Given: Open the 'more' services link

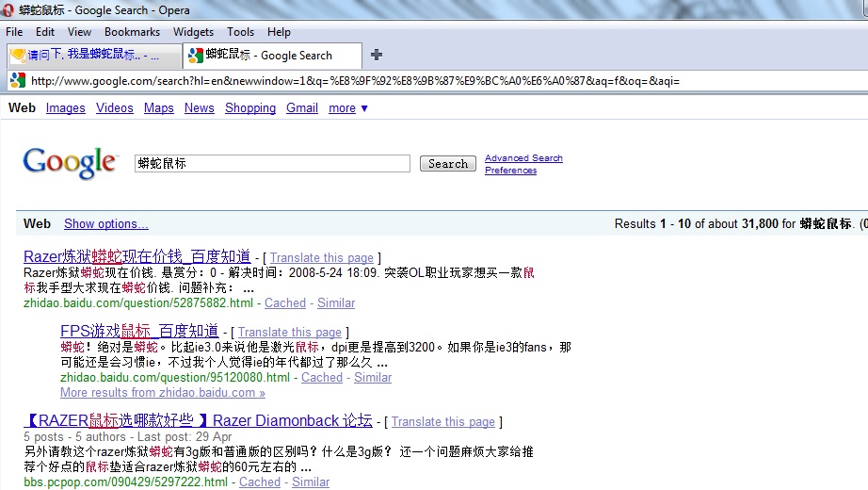Looking at the screenshot, I should pyautogui.click(x=342, y=108).
